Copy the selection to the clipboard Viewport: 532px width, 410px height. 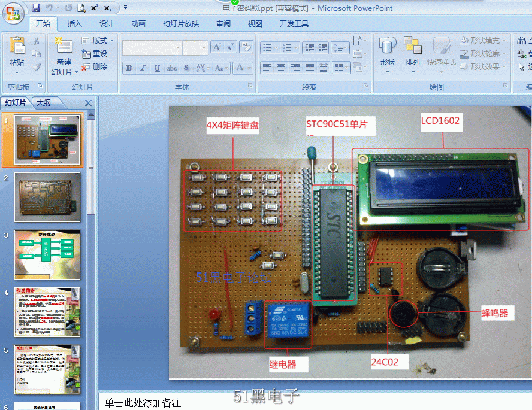37,53
